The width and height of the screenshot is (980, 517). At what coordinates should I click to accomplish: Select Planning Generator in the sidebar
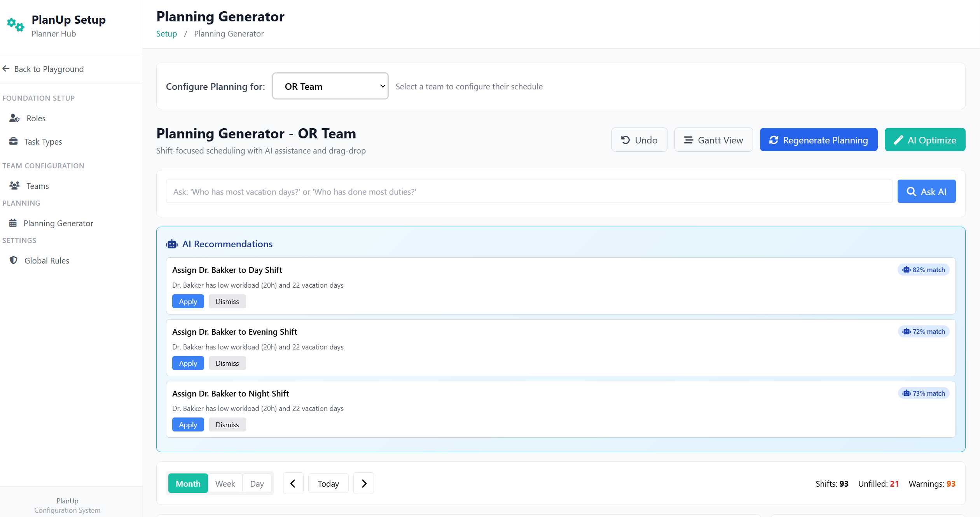[x=58, y=223]
